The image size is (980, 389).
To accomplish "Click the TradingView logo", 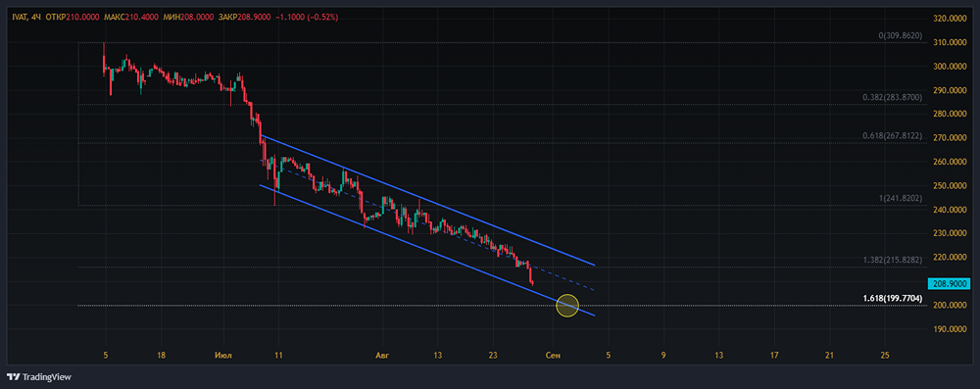I will pos(39,377).
